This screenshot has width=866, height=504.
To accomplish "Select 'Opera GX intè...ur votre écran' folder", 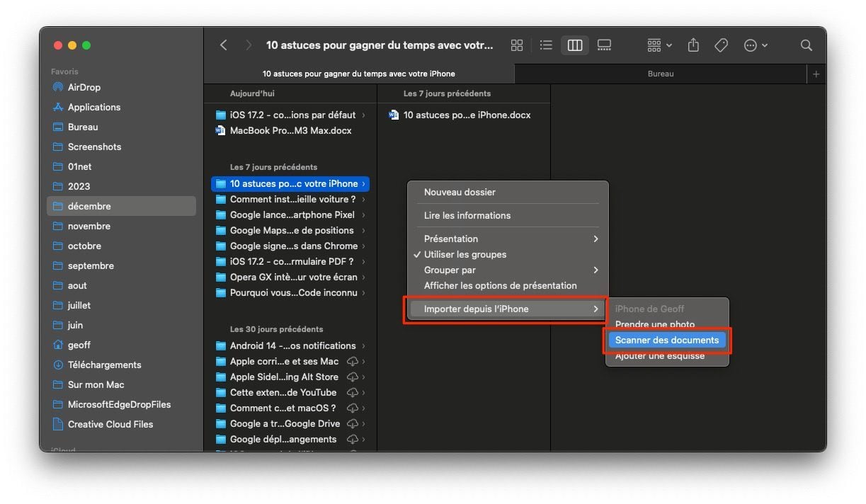I will click(290, 277).
